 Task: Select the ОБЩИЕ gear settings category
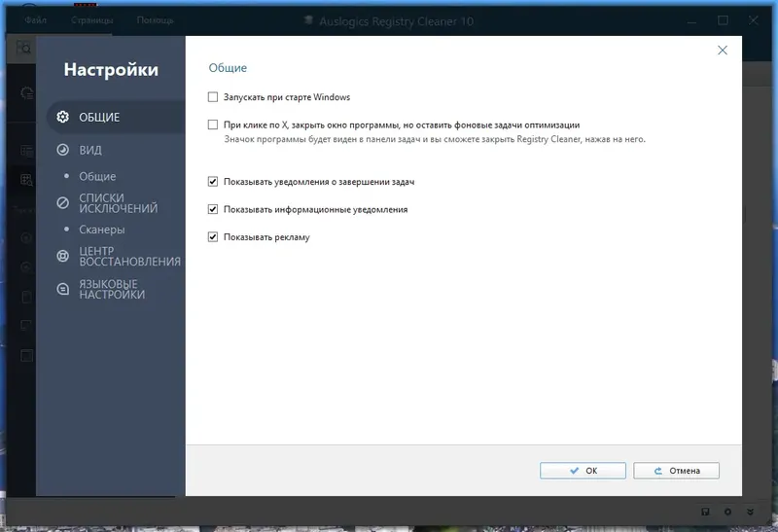(116, 117)
